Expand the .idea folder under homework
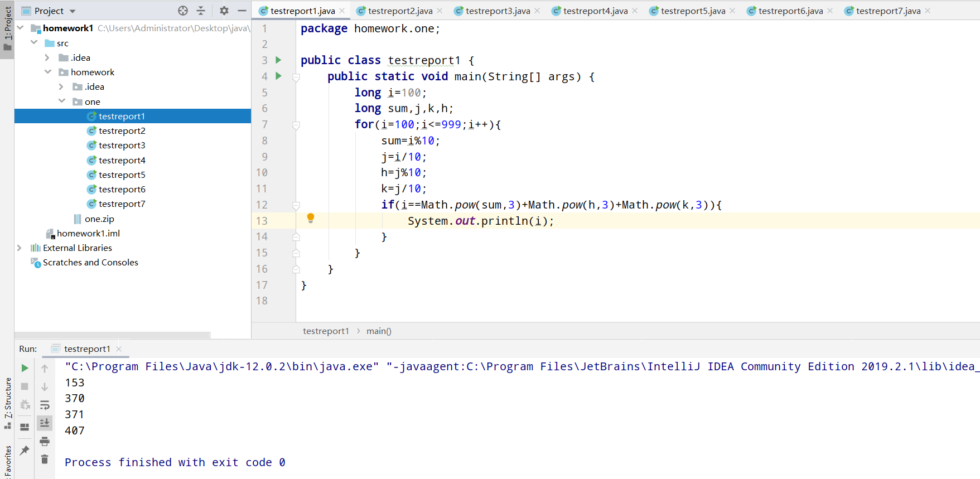980x479 pixels. click(61, 86)
